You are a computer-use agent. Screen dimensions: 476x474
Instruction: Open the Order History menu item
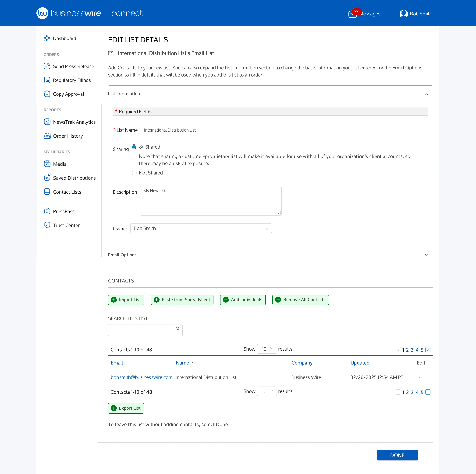coord(68,136)
